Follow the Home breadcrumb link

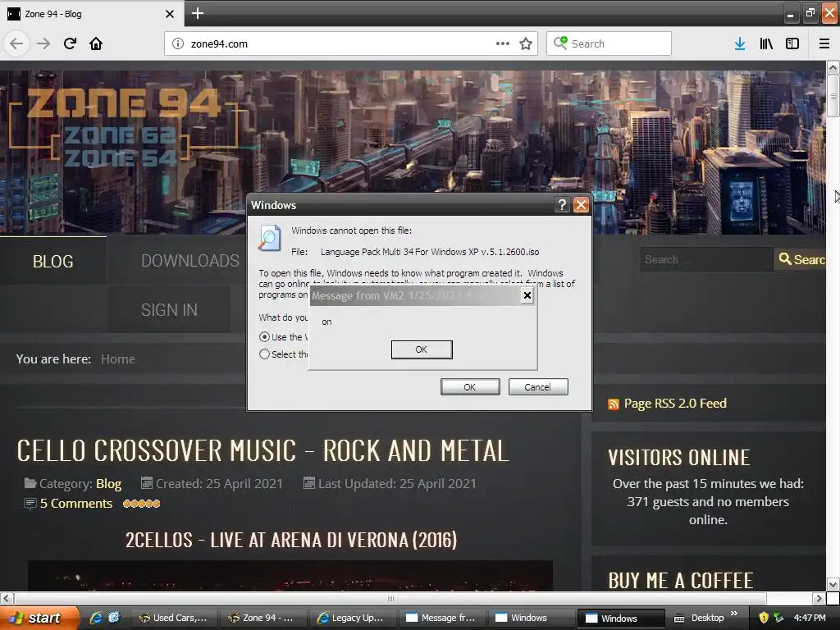point(118,359)
